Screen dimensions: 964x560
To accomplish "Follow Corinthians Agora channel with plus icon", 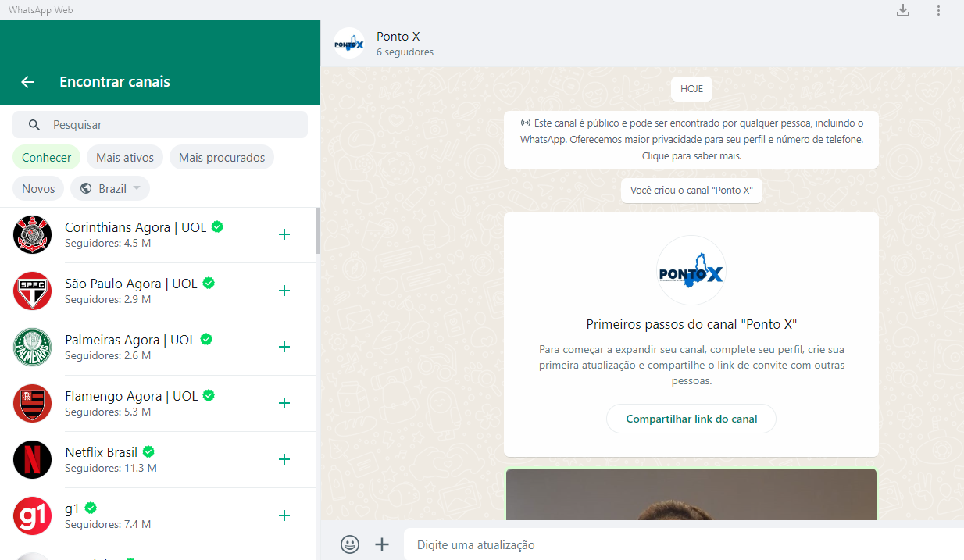I will click(284, 234).
